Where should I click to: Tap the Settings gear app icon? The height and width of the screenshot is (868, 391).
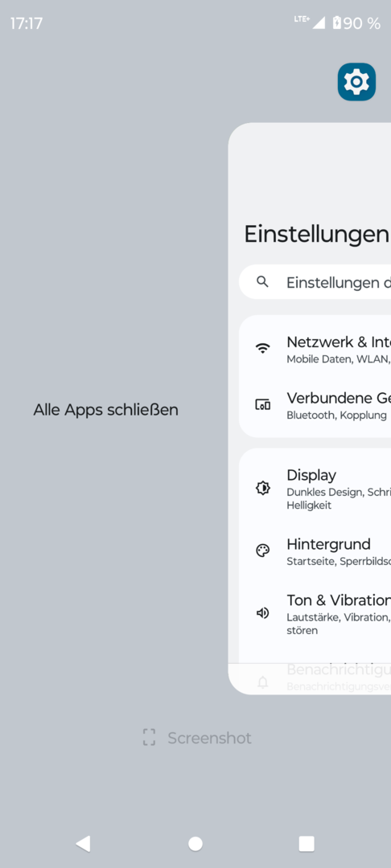pos(356,82)
